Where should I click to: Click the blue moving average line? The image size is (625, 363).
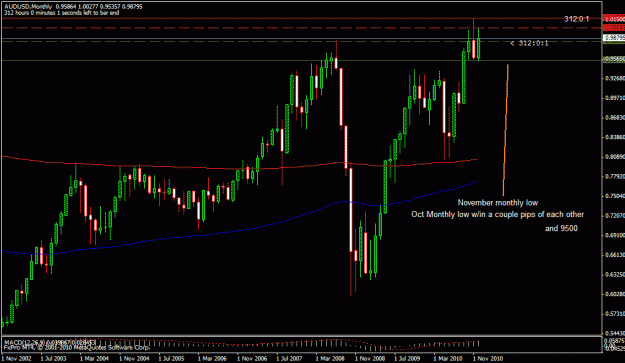239,230
